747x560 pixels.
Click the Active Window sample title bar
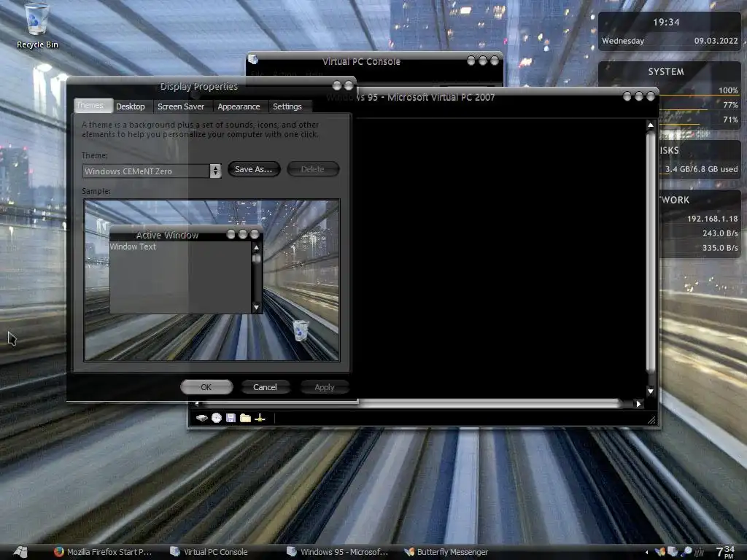point(186,235)
